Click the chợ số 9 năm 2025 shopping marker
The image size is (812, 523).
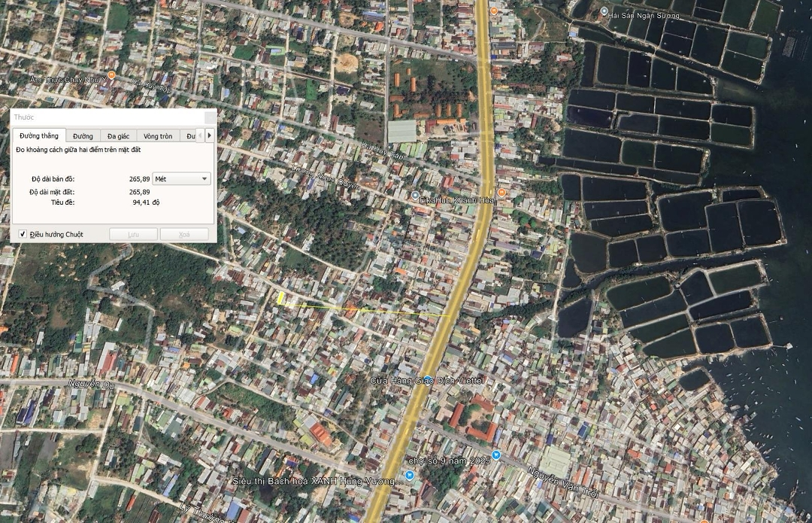496,455
